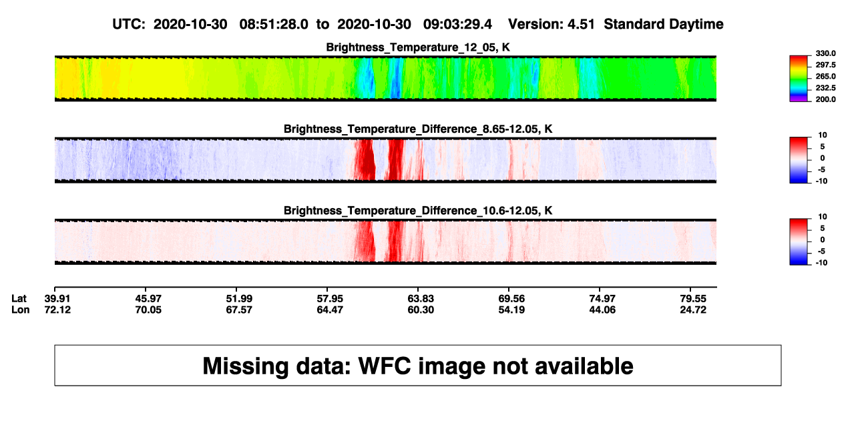This screenshot has height=445, width=868.
Task: Click latitude value 63.83
Action: point(421,298)
